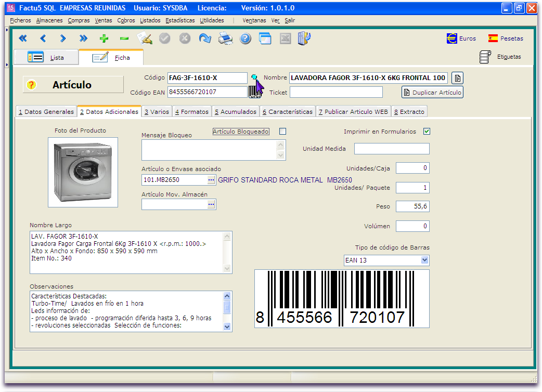This screenshot has width=542, height=392.
Task: Open Etiquetas label printing
Action: tap(500, 57)
